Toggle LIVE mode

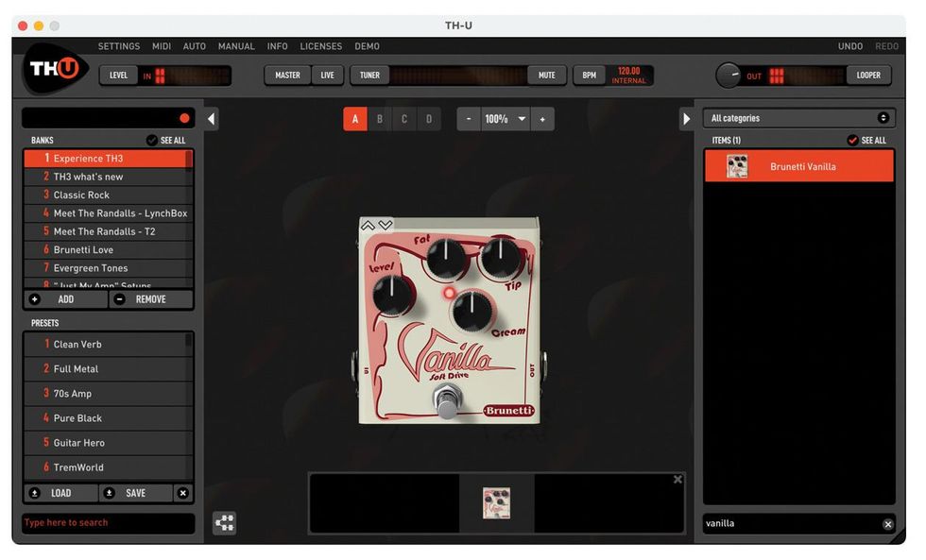click(327, 76)
